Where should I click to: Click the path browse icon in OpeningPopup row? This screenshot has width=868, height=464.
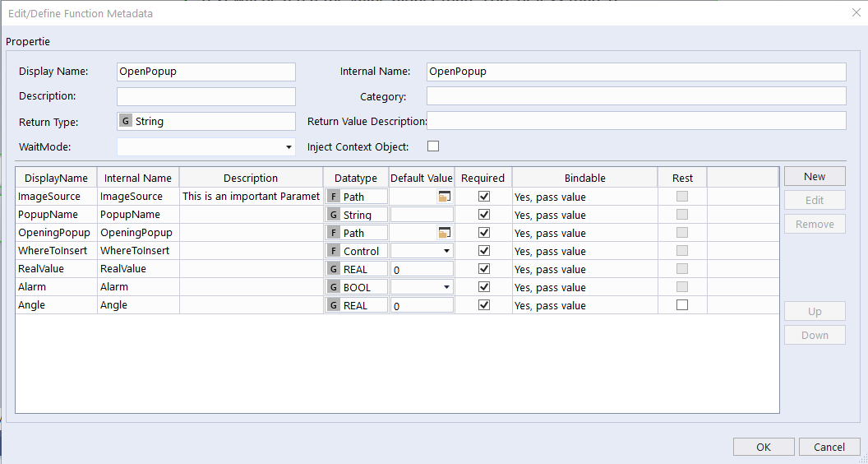[x=445, y=233]
